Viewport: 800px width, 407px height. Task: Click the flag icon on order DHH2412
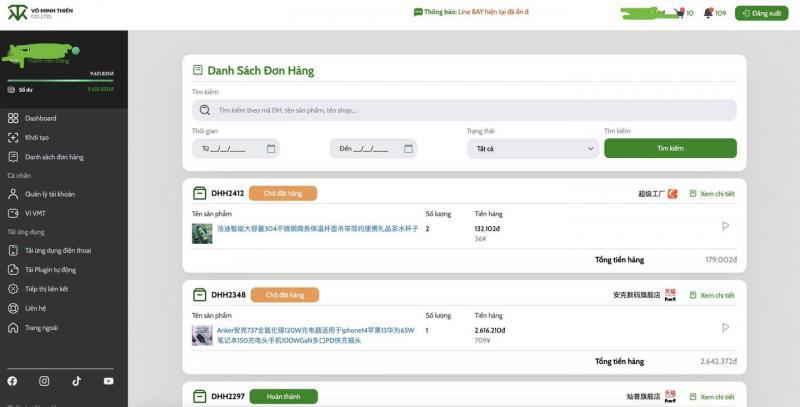point(726,226)
